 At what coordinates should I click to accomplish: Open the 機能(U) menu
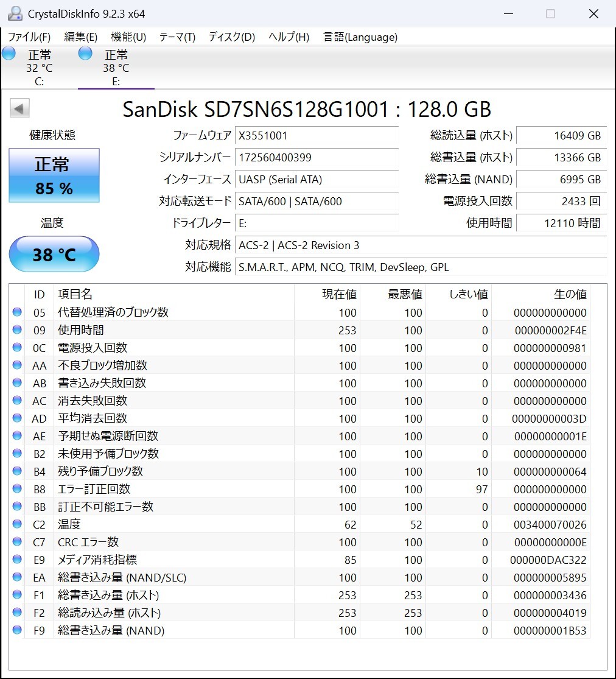[x=128, y=37]
